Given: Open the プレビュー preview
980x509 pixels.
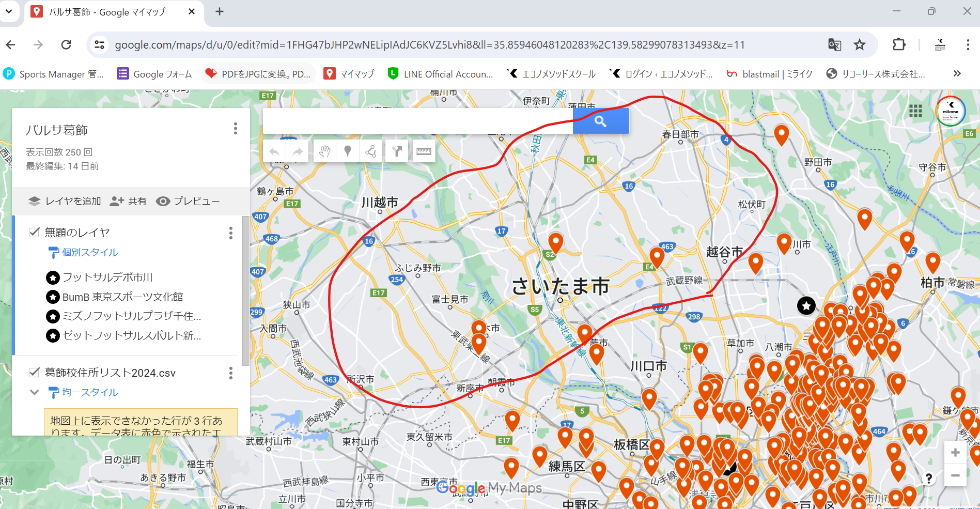Looking at the screenshot, I should 188,201.
